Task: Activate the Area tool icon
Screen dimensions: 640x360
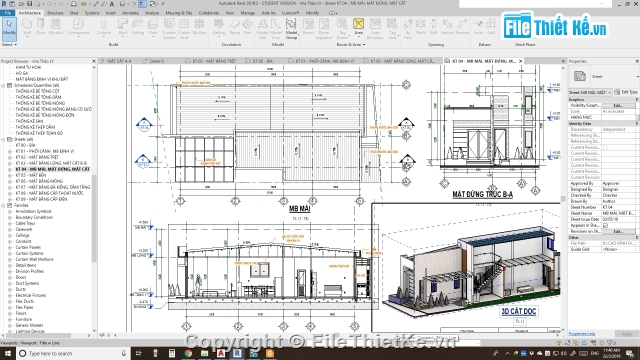Action: (x=358, y=26)
